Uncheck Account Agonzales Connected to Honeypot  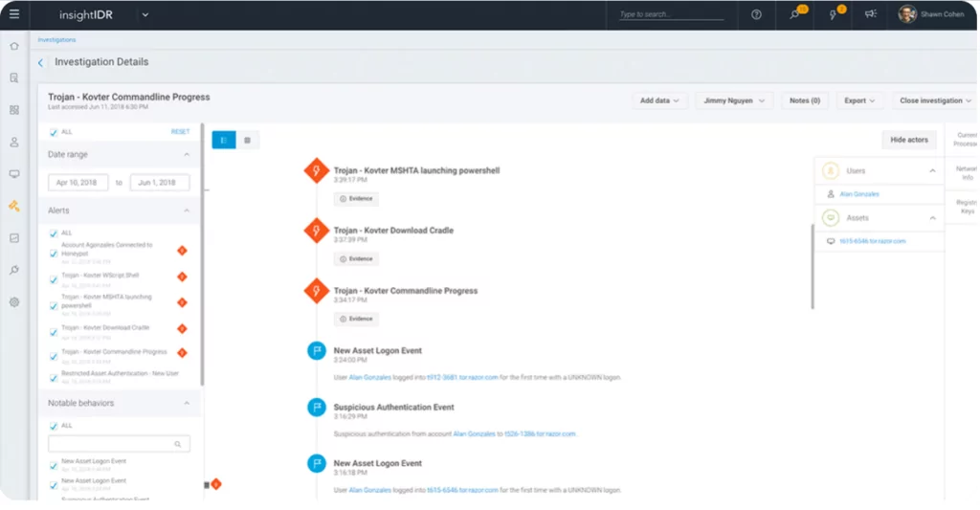[x=54, y=254]
